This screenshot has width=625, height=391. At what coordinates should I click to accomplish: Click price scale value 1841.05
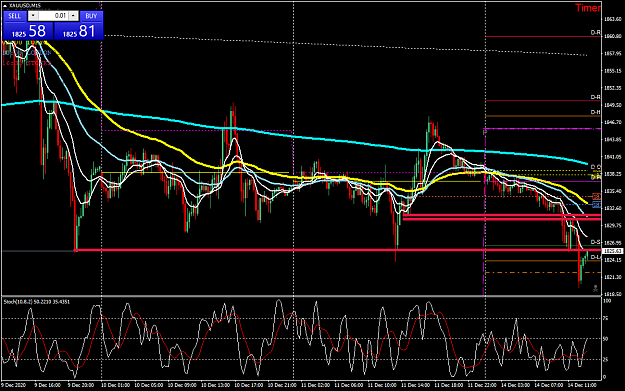tap(613, 157)
